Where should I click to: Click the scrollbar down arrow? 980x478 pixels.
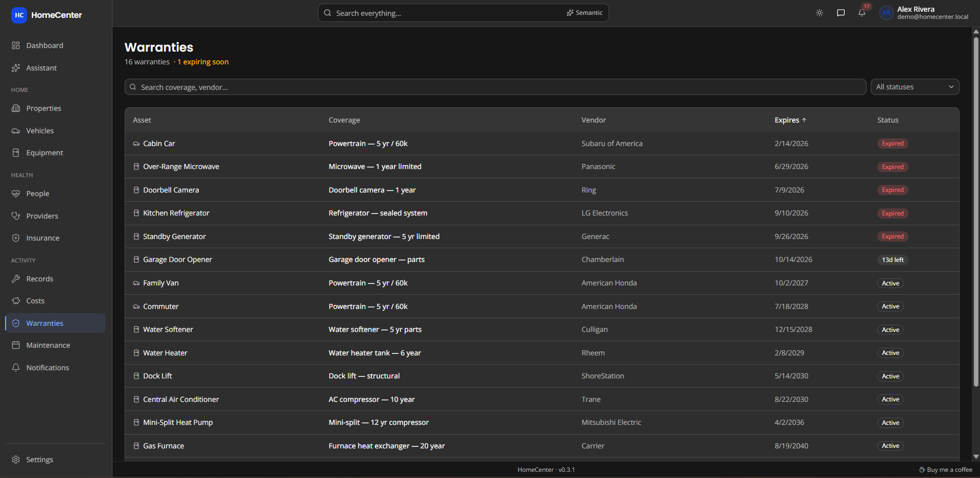976,457
